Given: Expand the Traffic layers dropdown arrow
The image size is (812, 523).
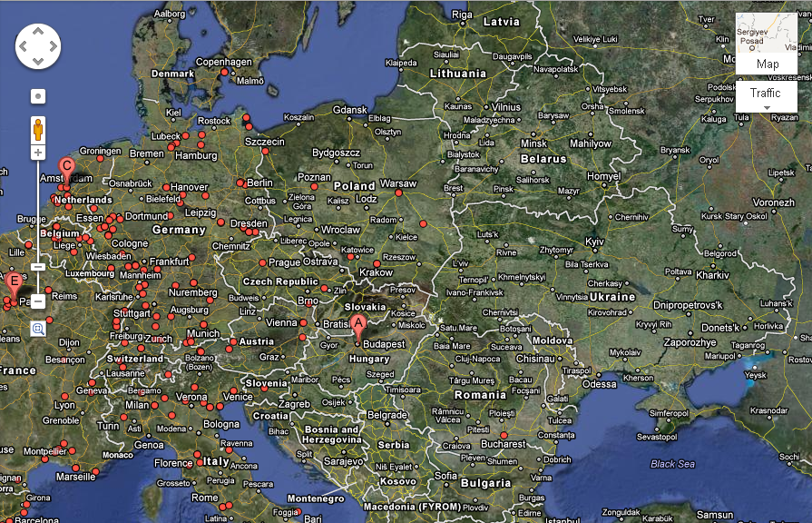Looking at the screenshot, I should 766,108.
